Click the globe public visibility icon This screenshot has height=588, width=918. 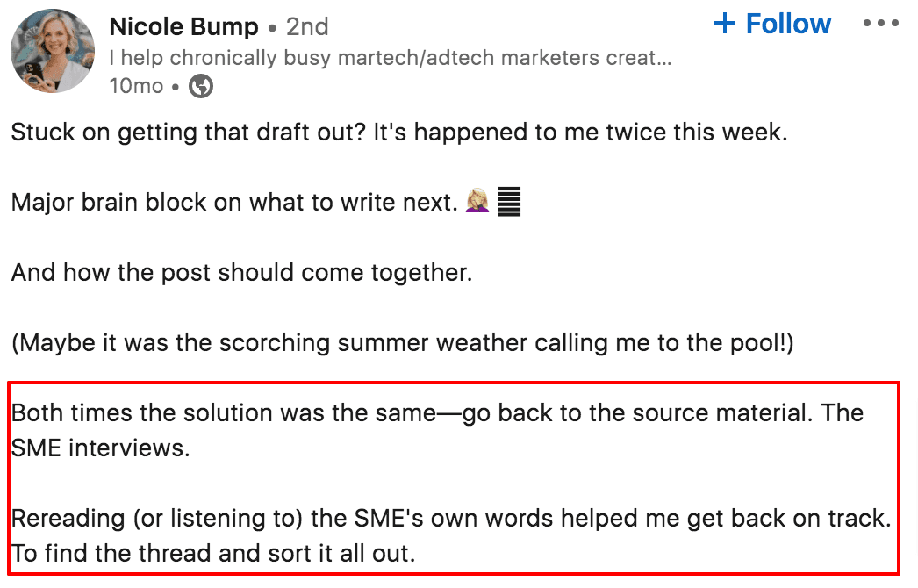click(x=201, y=86)
